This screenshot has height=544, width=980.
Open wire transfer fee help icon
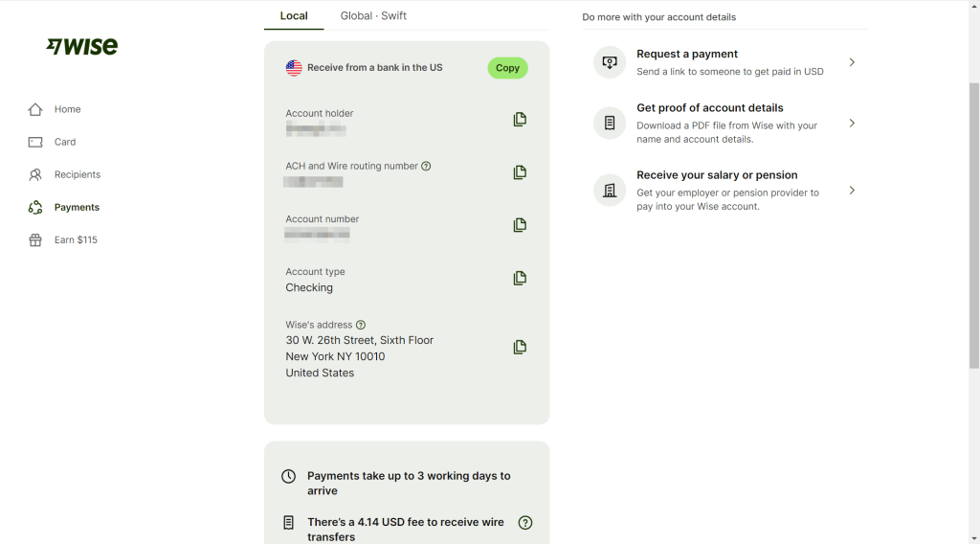pos(524,523)
